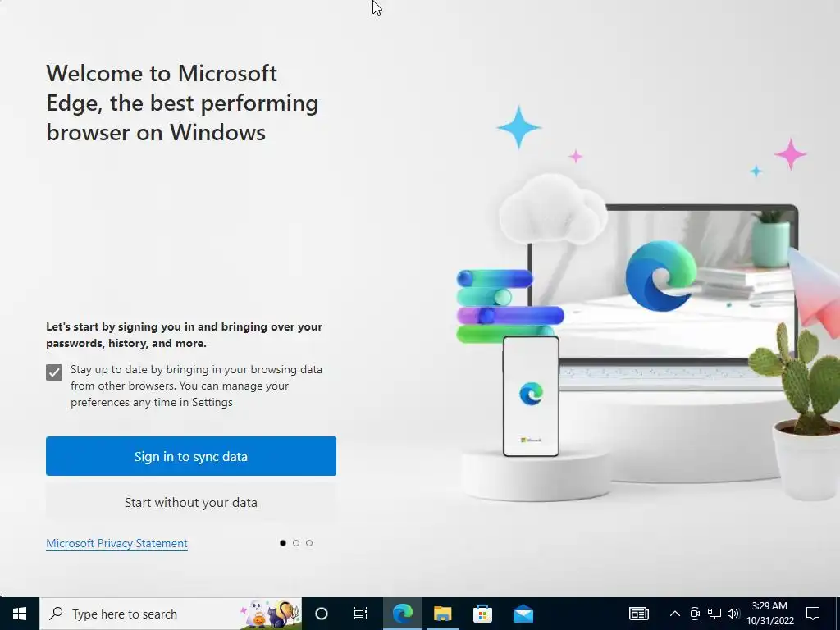Open the Action Center notifications icon

(813, 614)
